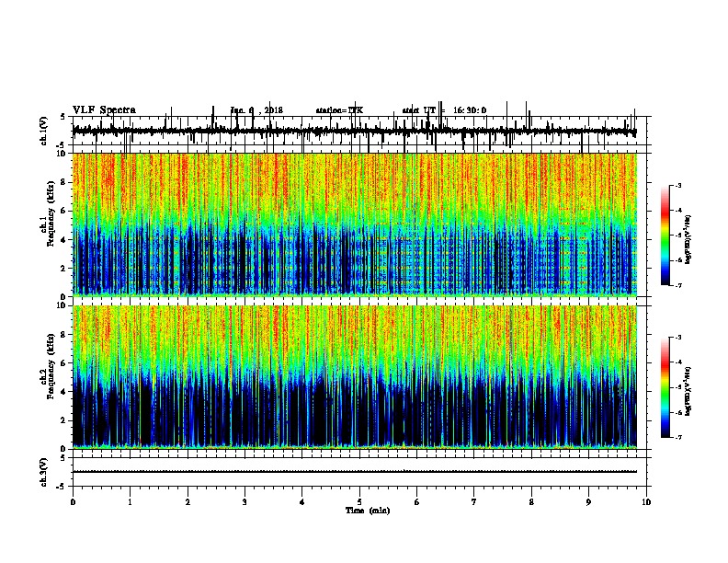Click the -5 V tick of ch.1 waveform

coord(62,145)
